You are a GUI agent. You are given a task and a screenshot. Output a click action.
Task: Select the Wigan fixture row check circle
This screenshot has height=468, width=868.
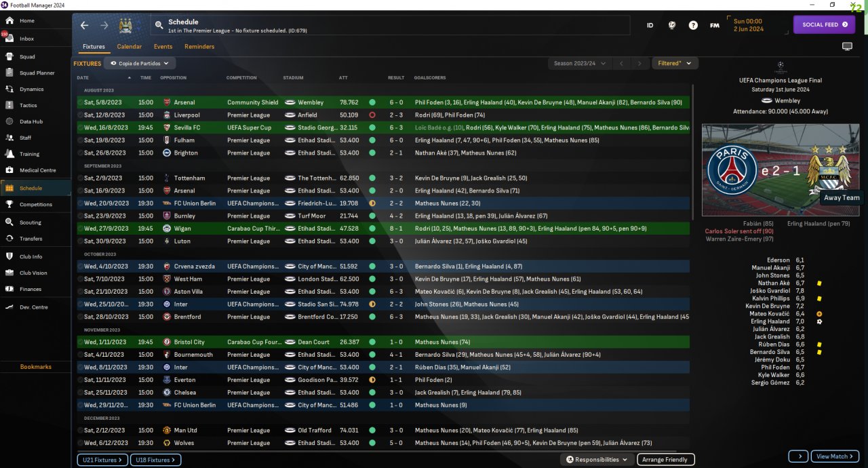tap(80, 229)
